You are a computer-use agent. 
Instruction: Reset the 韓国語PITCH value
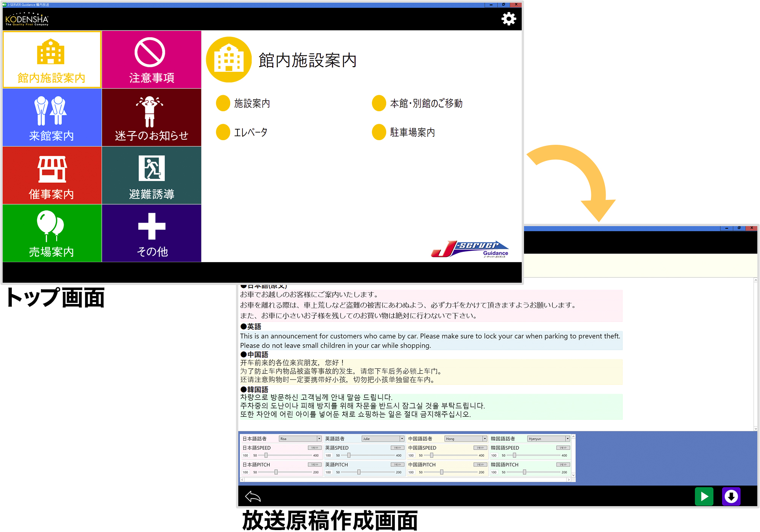(563, 464)
